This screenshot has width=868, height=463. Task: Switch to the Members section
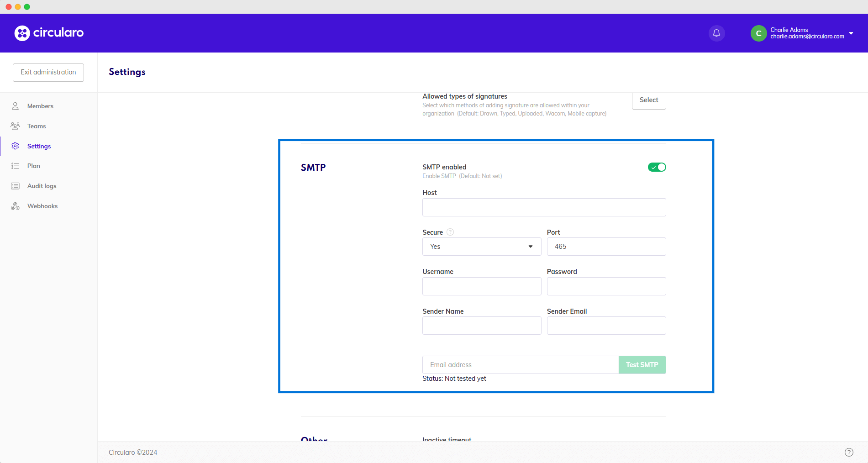click(x=40, y=106)
